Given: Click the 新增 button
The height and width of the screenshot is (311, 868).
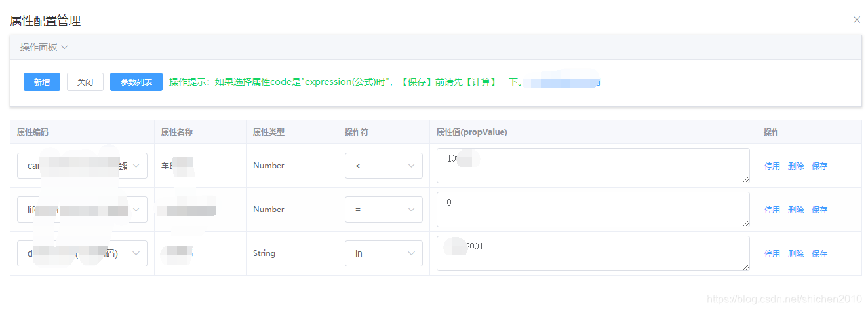Looking at the screenshot, I should pyautogui.click(x=42, y=82).
